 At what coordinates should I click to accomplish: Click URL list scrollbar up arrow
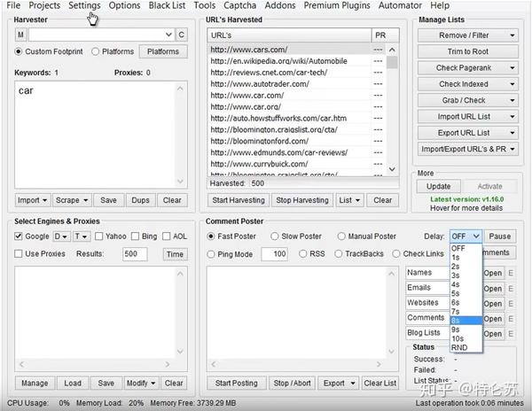[x=392, y=50]
